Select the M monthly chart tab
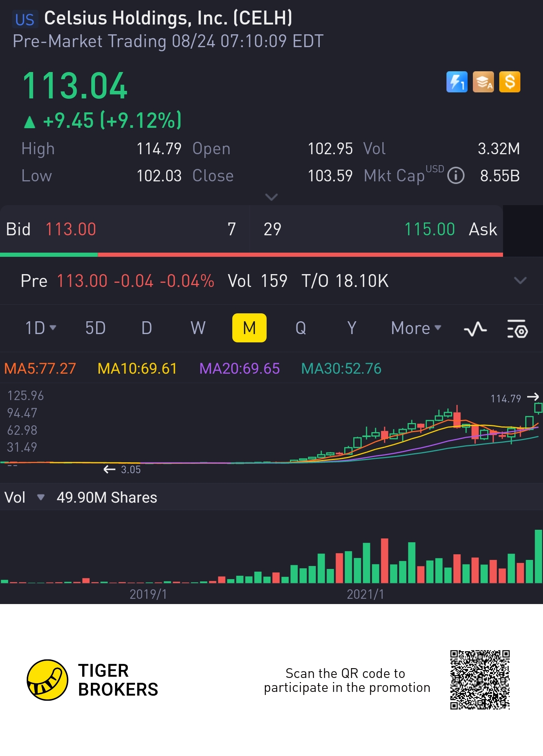The image size is (543, 756). (249, 328)
